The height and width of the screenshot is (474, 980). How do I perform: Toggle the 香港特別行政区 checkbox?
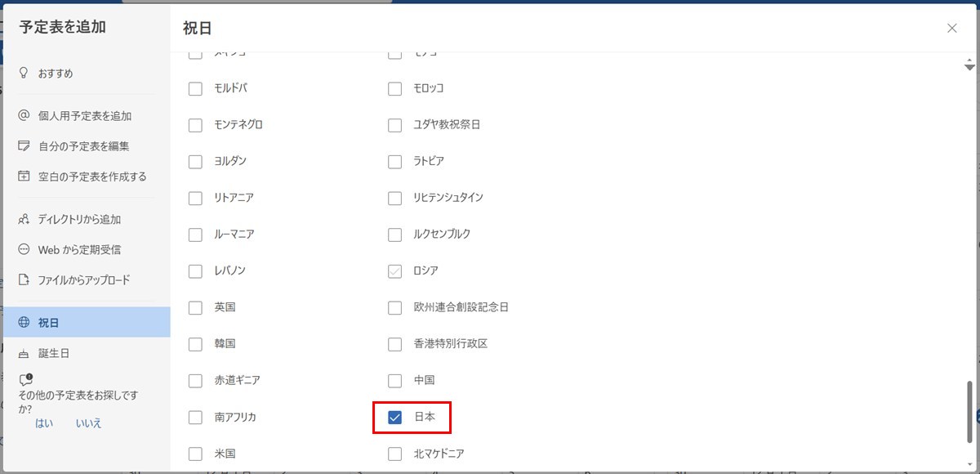(395, 344)
